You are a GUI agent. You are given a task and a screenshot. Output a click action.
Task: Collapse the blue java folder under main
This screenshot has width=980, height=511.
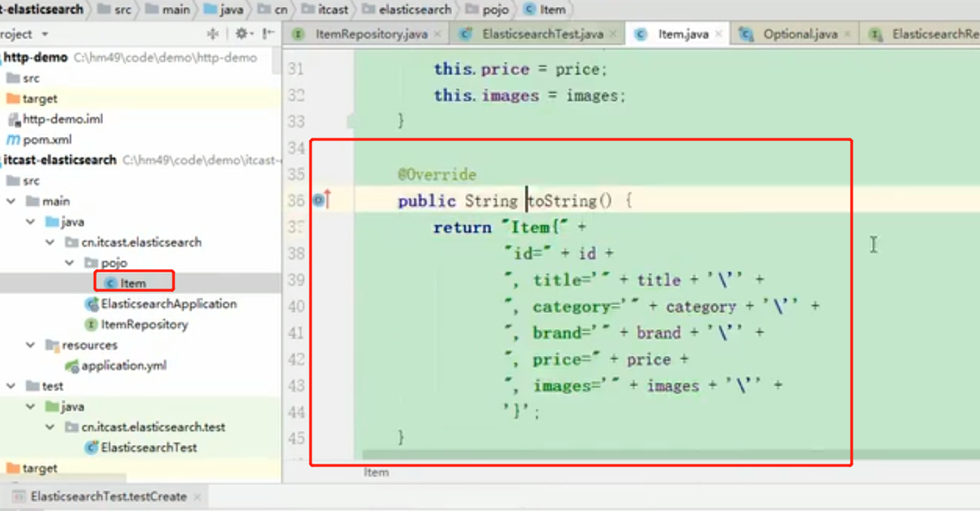31,222
